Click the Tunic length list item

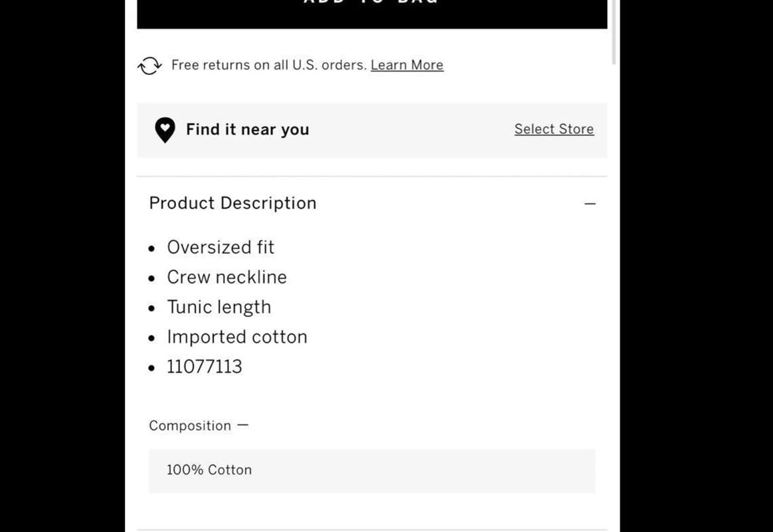(219, 307)
